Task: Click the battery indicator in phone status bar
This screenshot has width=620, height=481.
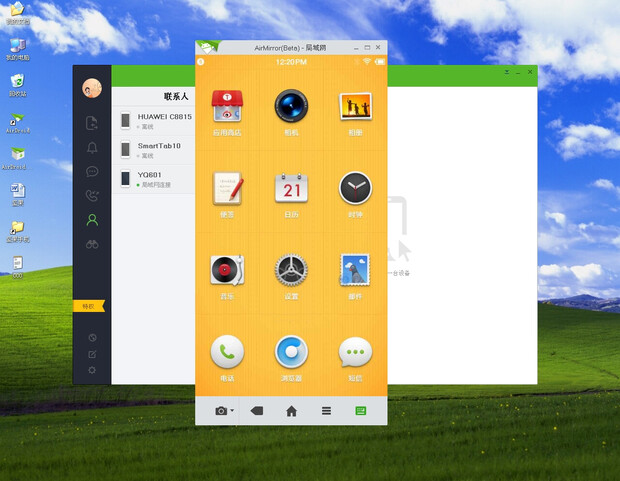Action: point(380,62)
